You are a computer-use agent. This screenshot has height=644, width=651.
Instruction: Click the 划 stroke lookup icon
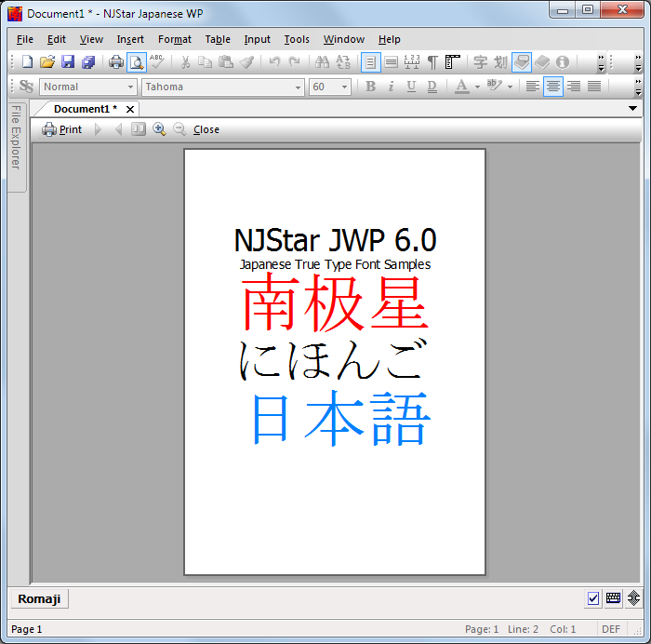click(501, 62)
